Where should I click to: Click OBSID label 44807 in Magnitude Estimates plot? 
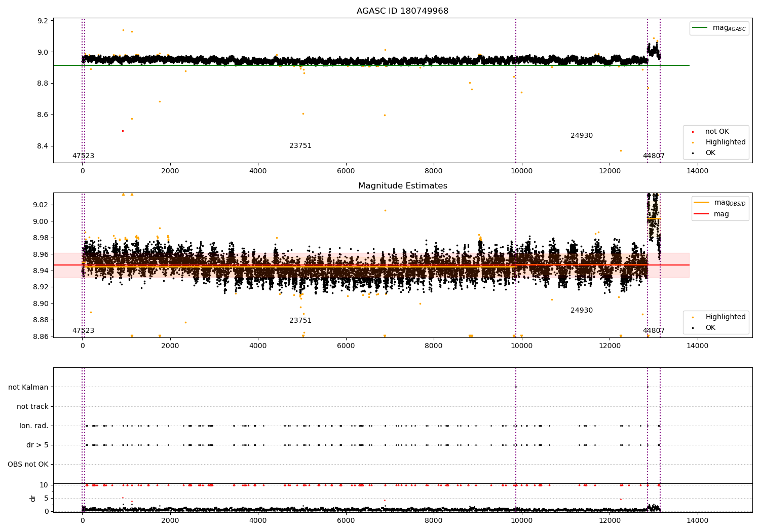(x=654, y=331)
